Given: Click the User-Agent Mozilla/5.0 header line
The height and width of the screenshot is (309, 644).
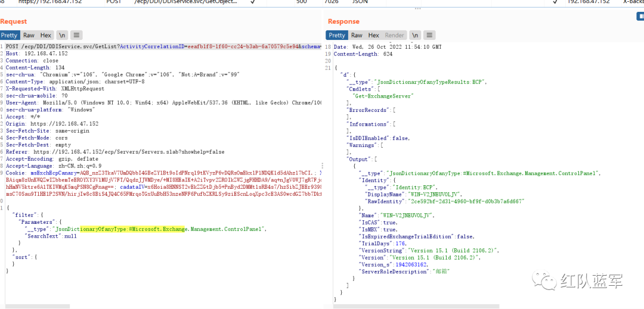Looking at the screenshot, I should tap(163, 102).
